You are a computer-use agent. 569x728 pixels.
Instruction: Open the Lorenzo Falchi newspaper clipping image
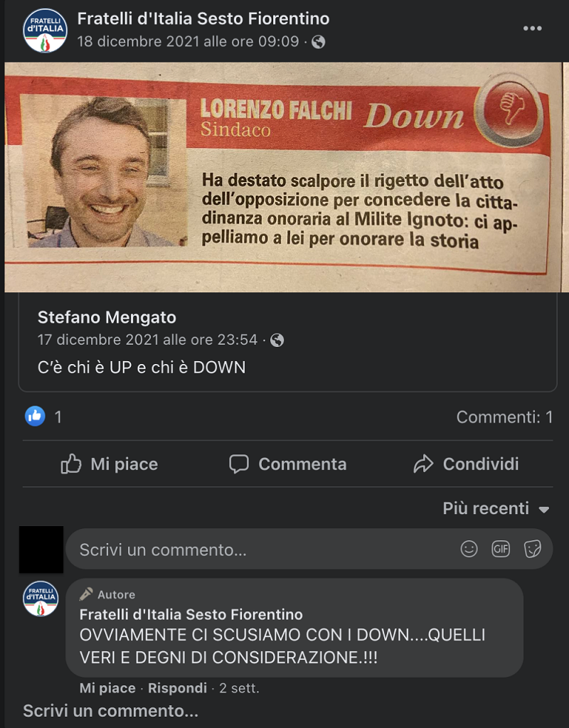(x=284, y=177)
